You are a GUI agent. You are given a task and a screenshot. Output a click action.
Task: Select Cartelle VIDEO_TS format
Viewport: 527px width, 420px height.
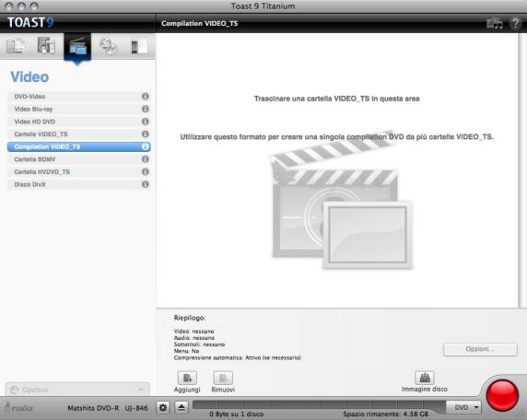(x=78, y=134)
